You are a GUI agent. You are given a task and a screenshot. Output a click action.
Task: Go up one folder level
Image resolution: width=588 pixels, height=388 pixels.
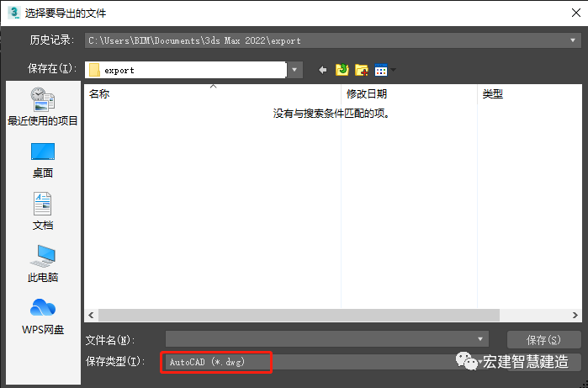342,70
